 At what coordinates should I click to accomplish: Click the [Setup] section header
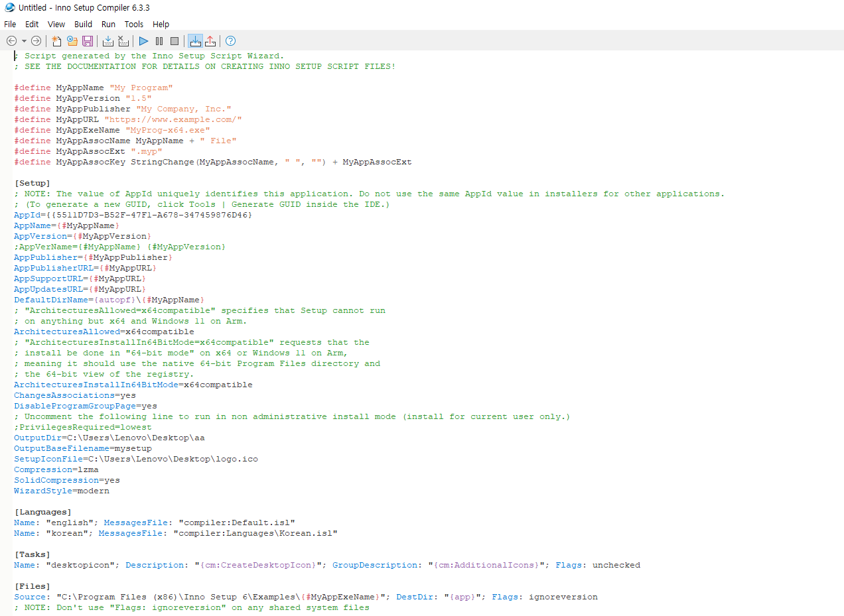click(x=33, y=183)
